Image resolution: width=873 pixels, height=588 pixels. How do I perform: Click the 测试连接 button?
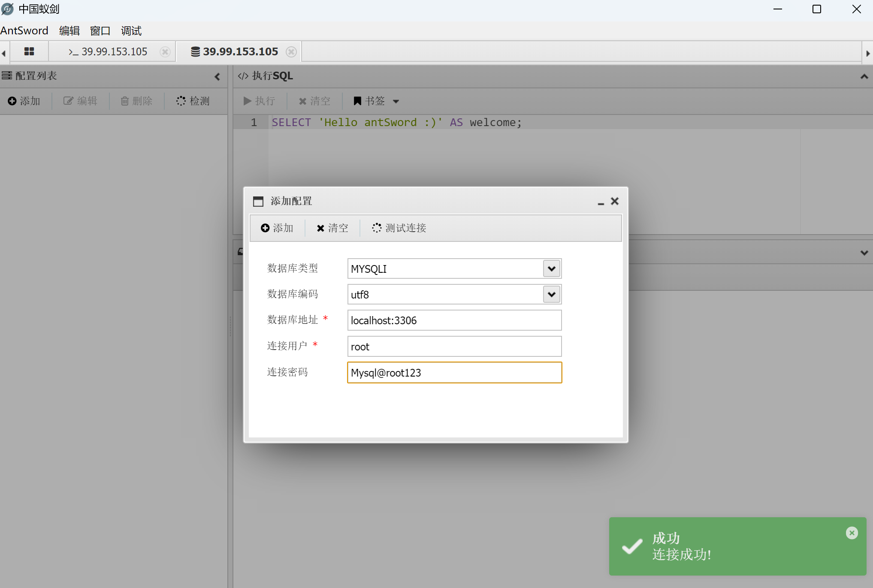399,228
